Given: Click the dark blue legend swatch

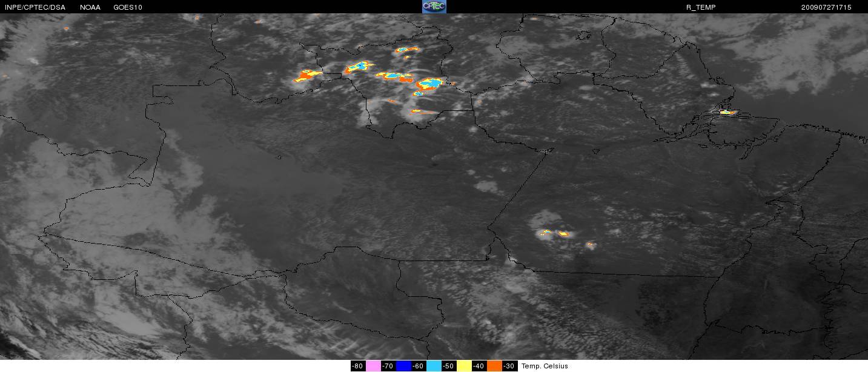Looking at the screenshot, I should (403, 366).
